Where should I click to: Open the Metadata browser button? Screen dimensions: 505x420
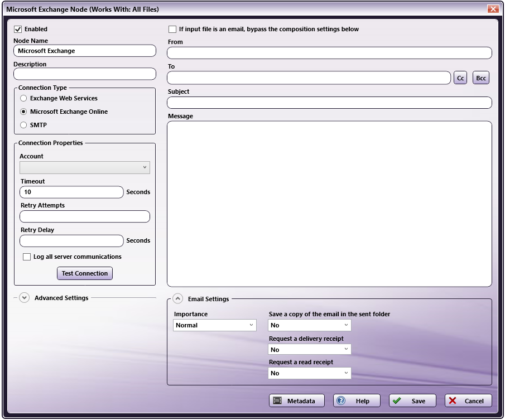tap(297, 400)
